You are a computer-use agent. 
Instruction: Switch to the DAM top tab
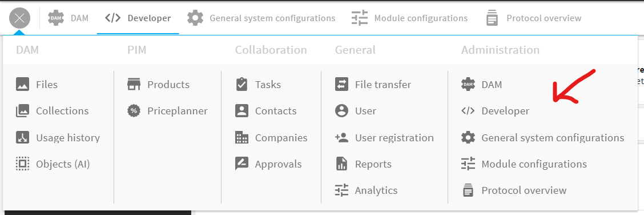coord(68,18)
